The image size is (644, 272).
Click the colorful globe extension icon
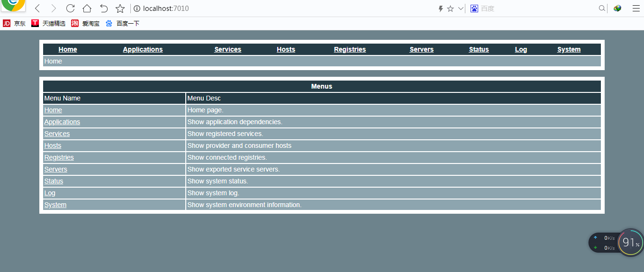pos(617,9)
